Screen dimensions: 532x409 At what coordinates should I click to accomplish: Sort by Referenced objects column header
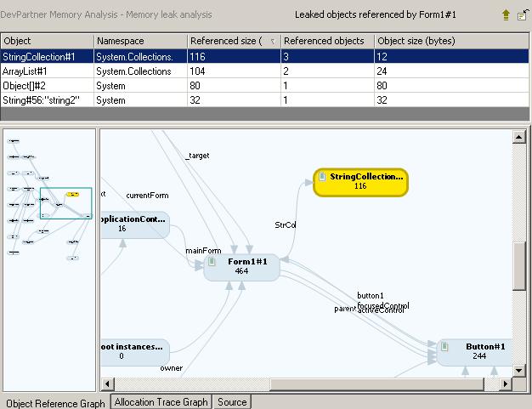point(325,41)
